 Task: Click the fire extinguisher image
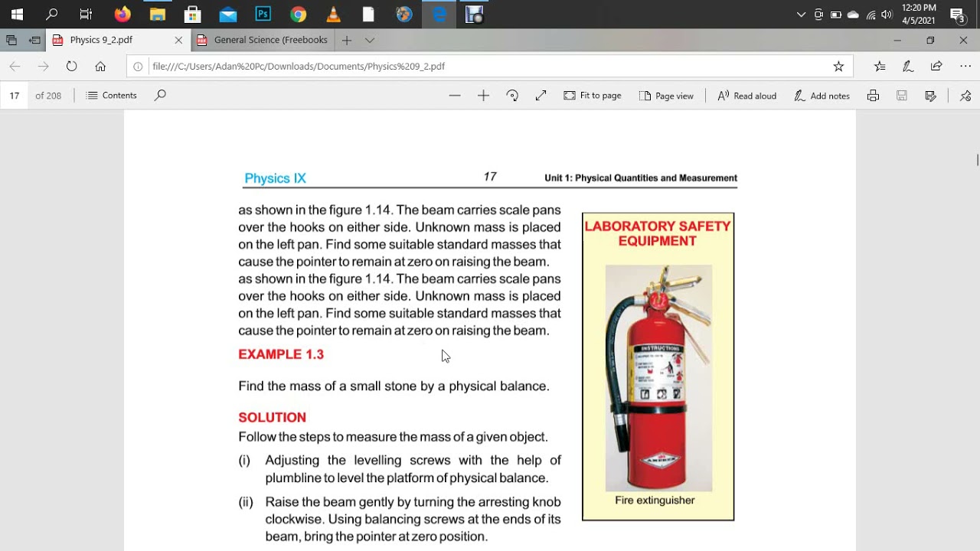[x=658, y=378]
